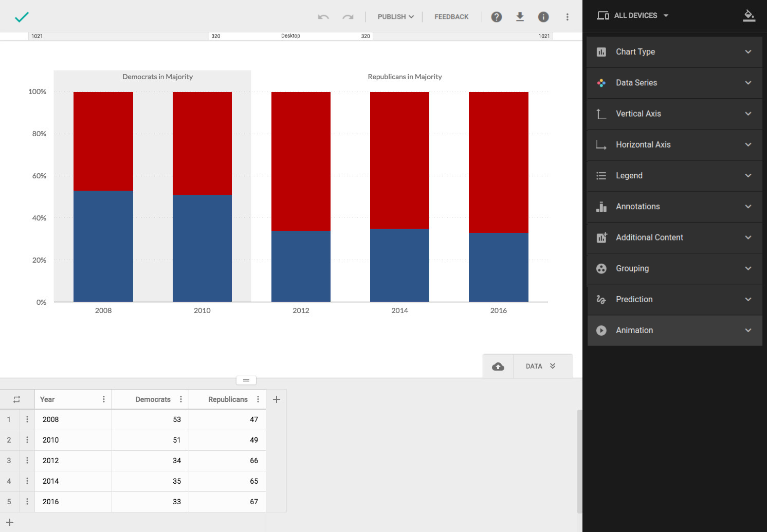Click the Feedback button
The height and width of the screenshot is (532, 767).
tap(451, 17)
